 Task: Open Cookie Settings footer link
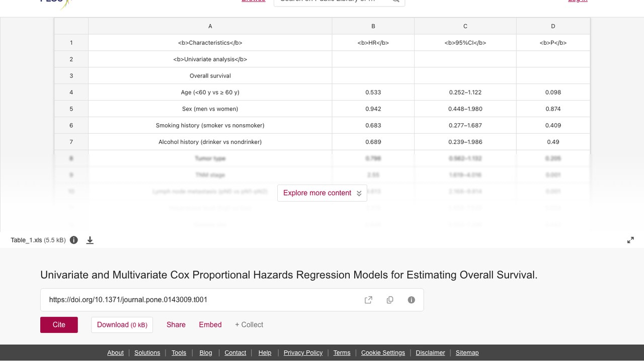coord(383,353)
